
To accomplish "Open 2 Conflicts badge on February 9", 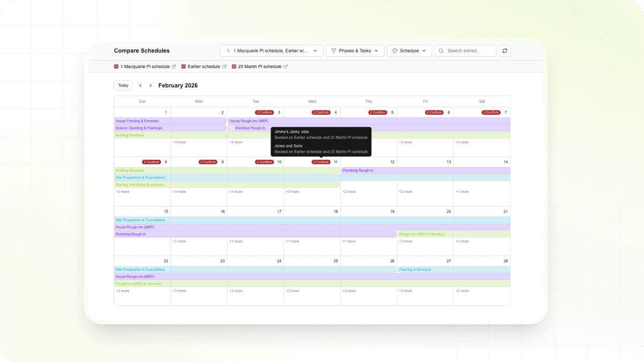I will (208, 162).
